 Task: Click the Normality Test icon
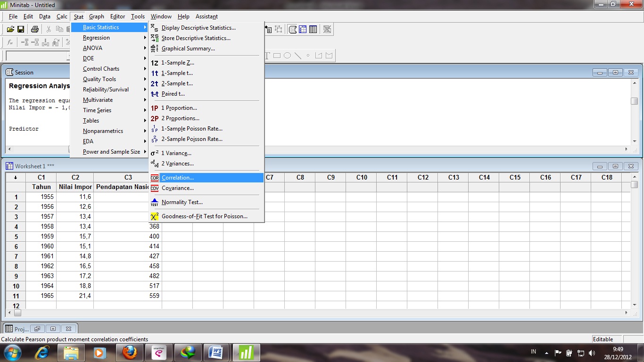[x=155, y=202]
